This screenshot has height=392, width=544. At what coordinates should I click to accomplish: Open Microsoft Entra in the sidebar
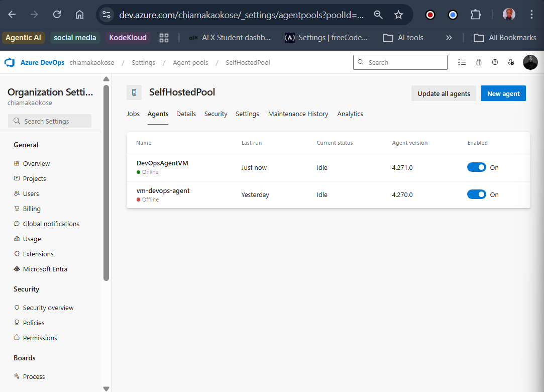coord(45,269)
